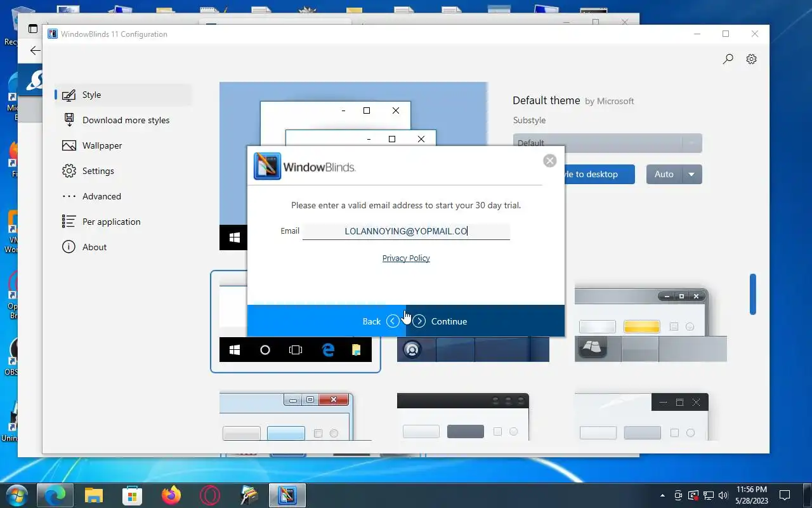Viewport: 812px width, 508px height.
Task: Click the WindowBlinds title bar app icon
Action: tap(53, 34)
